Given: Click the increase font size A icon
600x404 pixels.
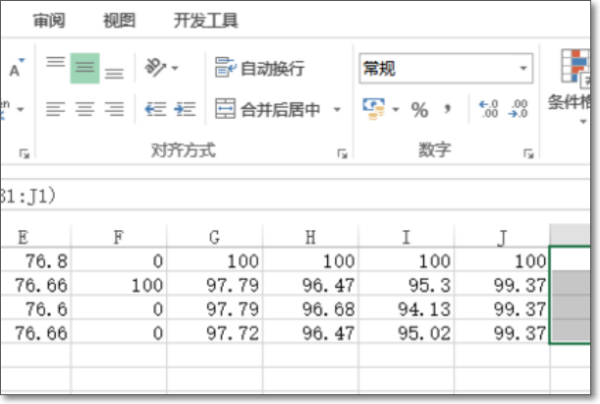Looking at the screenshot, I should tap(16, 68).
